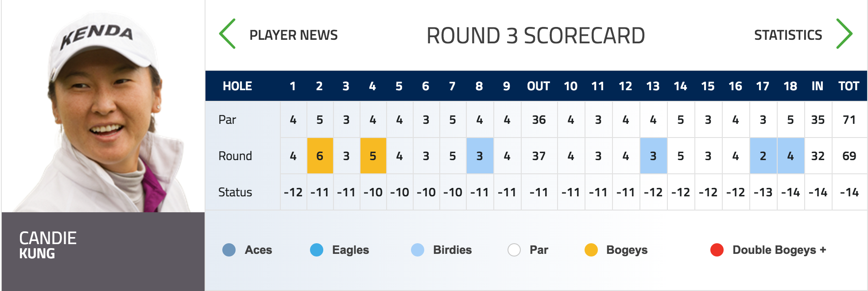Click the green left arrow chevron
Viewport: 868px width, 291px height.
pyautogui.click(x=228, y=34)
